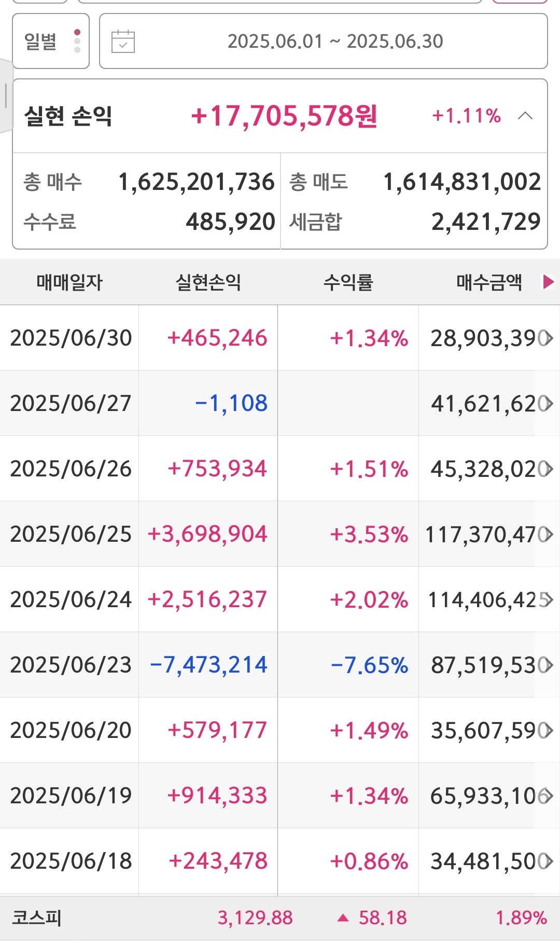This screenshot has height=945, width=560.
Task: Open the 일별 period selector
Action: [41, 42]
